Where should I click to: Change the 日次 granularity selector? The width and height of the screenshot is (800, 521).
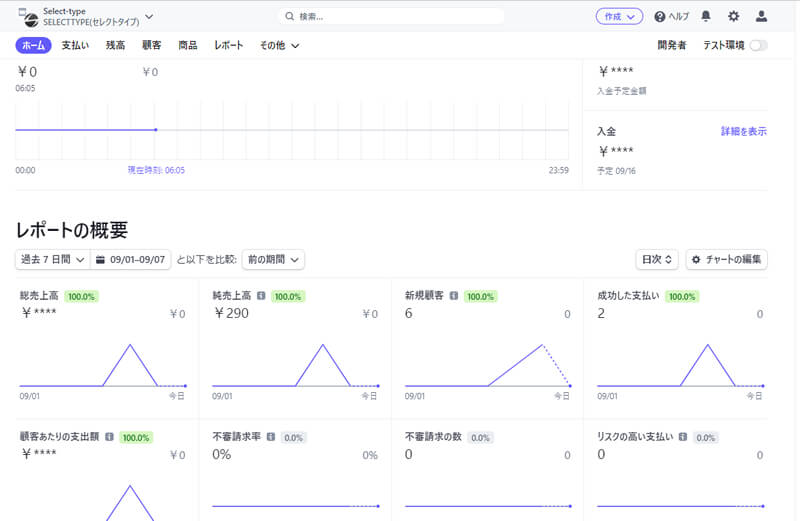coord(657,259)
